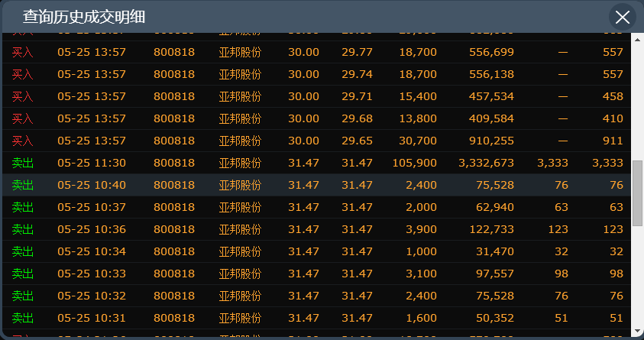Click stock code 800818 in 10:31 row

[x=174, y=319]
